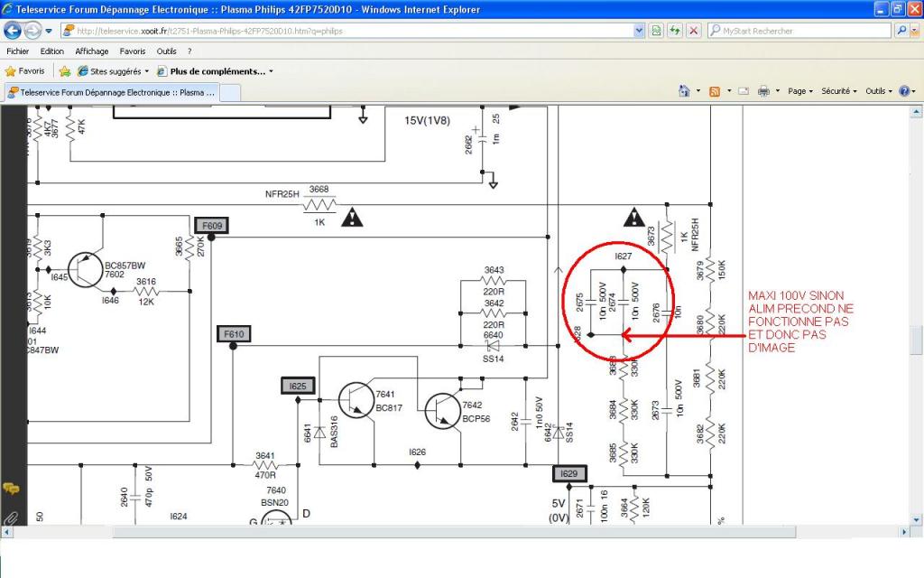Click the page favicon in the address bar
The image size is (924, 578).
pyautogui.click(x=69, y=31)
